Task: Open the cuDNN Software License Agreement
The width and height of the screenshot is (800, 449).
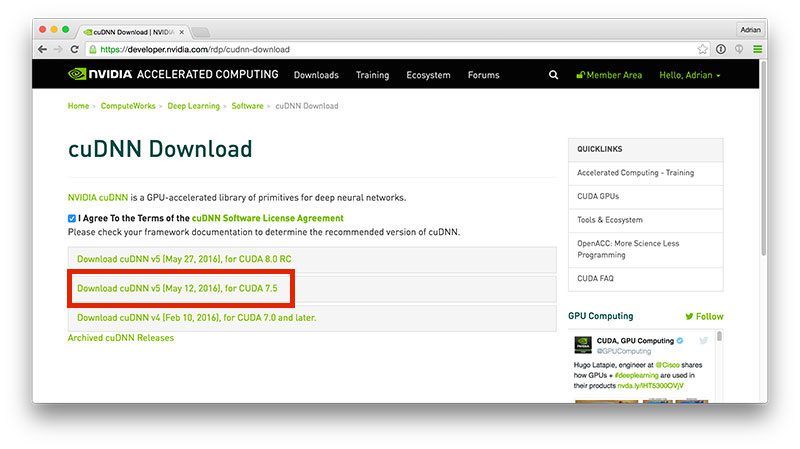Action: pyautogui.click(x=267, y=218)
